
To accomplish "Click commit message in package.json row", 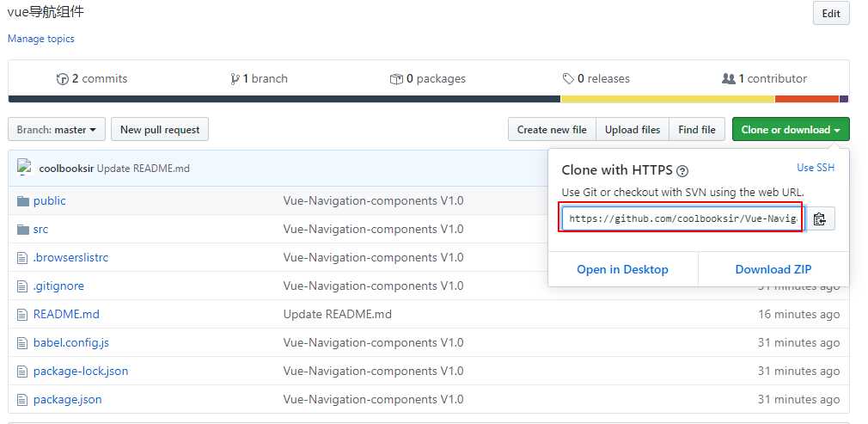I will pos(373,400).
